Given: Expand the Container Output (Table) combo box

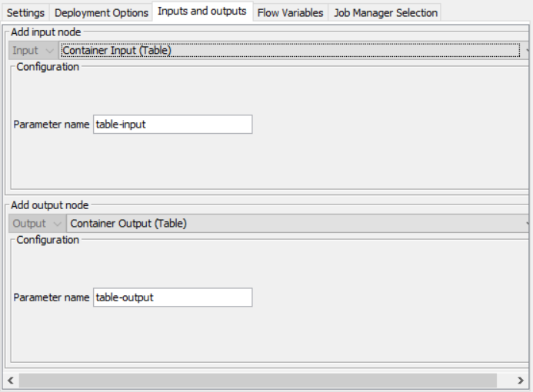Looking at the screenshot, I should tap(296, 224).
